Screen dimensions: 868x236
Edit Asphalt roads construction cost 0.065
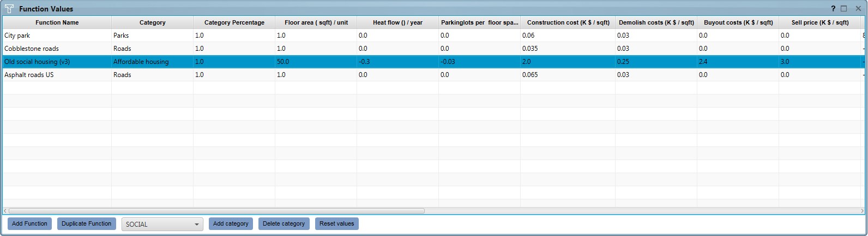point(568,75)
